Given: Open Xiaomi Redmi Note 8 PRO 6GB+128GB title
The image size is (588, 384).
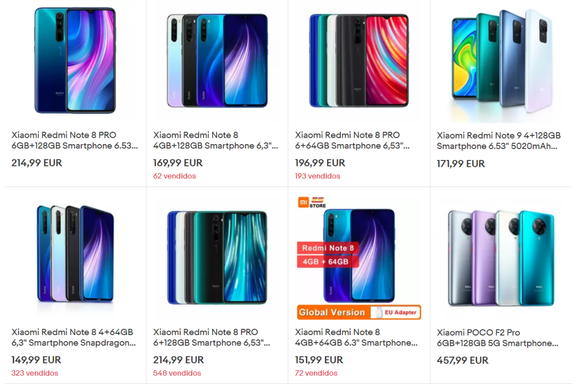Looking at the screenshot, I should (x=75, y=140).
